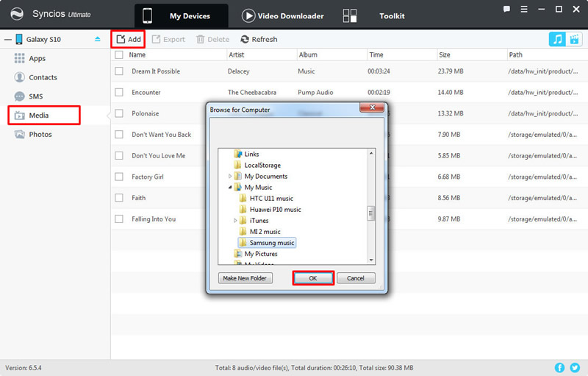This screenshot has width=588, height=376.
Task: Switch to the video clapperboard view
Action: click(574, 39)
